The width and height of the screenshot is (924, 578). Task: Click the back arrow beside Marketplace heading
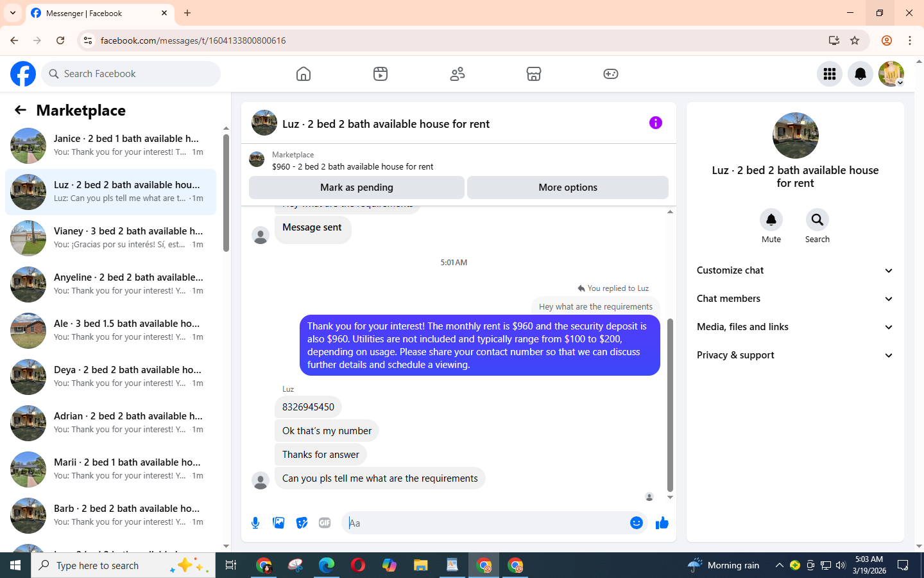coord(21,110)
